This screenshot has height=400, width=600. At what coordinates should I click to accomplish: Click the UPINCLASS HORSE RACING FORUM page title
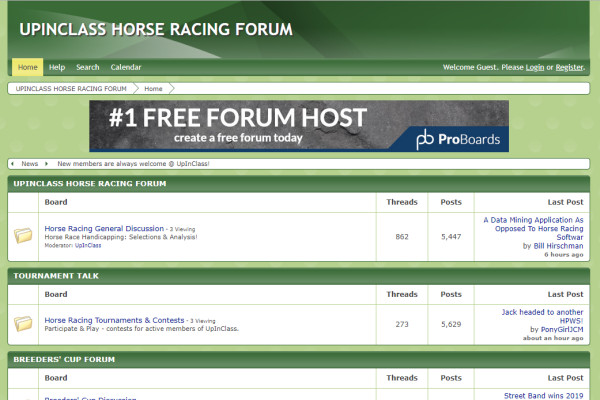pyautogui.click(x=156, y=29)
